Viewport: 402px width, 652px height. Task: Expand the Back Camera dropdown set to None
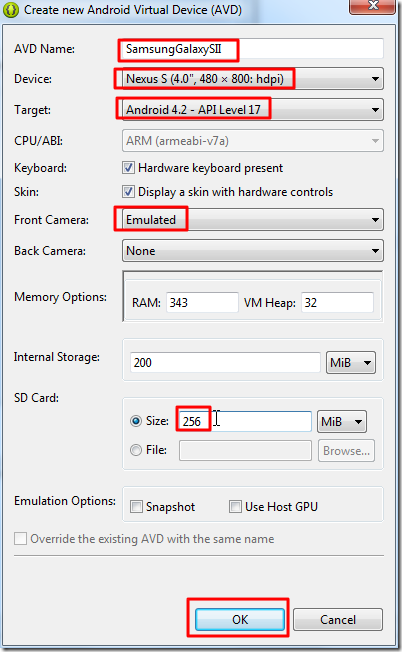(253, 251)
